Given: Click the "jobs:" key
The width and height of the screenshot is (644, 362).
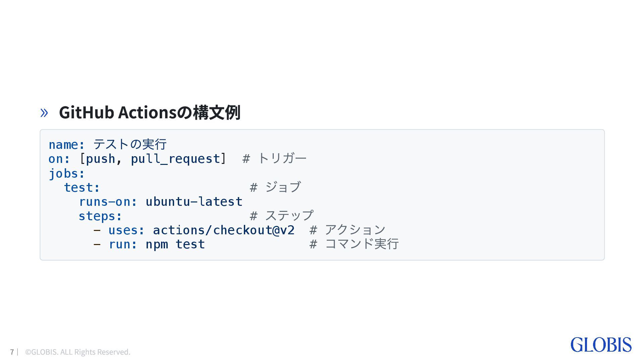Looking at the screenshot, I should [x=67, y=173].
